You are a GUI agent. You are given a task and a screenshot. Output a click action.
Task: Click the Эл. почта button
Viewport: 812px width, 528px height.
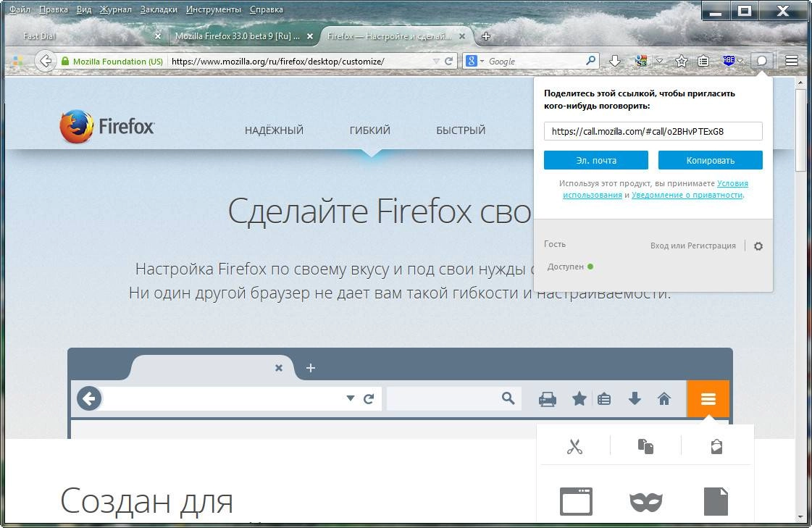(595, 160)
